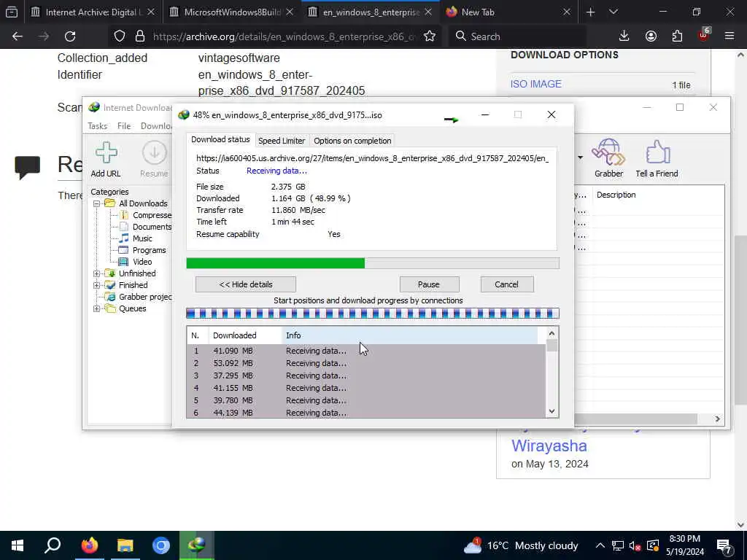This screenshot has width=747, height=560.
Task: Open the notification center icon
Action: pos(724,545)
